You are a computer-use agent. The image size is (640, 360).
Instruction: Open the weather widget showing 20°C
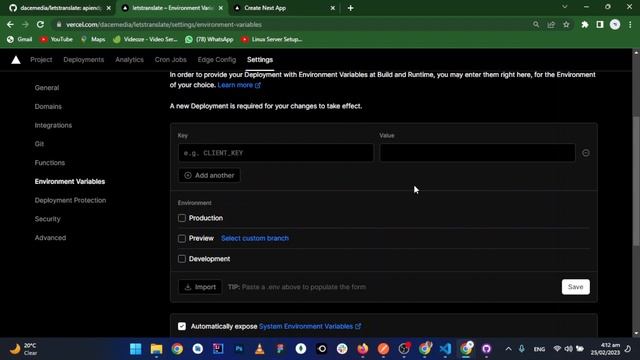coord(24,349)
